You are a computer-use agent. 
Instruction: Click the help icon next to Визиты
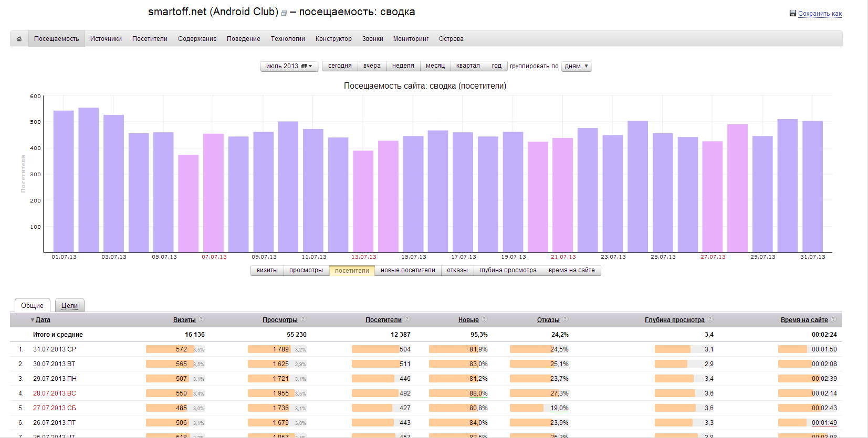pyautogui.click(x=201, y=319)
